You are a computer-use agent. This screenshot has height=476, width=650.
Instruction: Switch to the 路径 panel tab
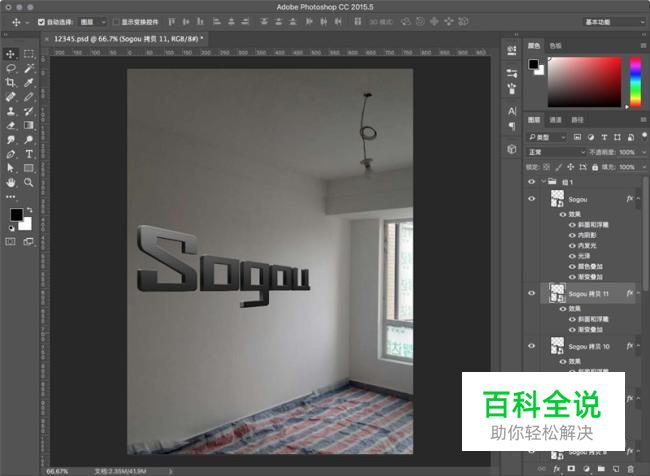pos(577,120)
